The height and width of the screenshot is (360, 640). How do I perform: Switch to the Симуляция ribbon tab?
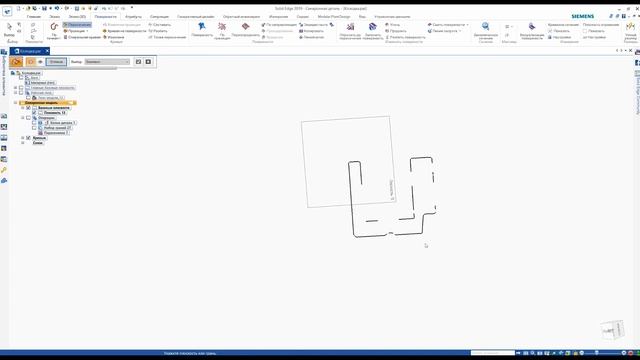159,17
